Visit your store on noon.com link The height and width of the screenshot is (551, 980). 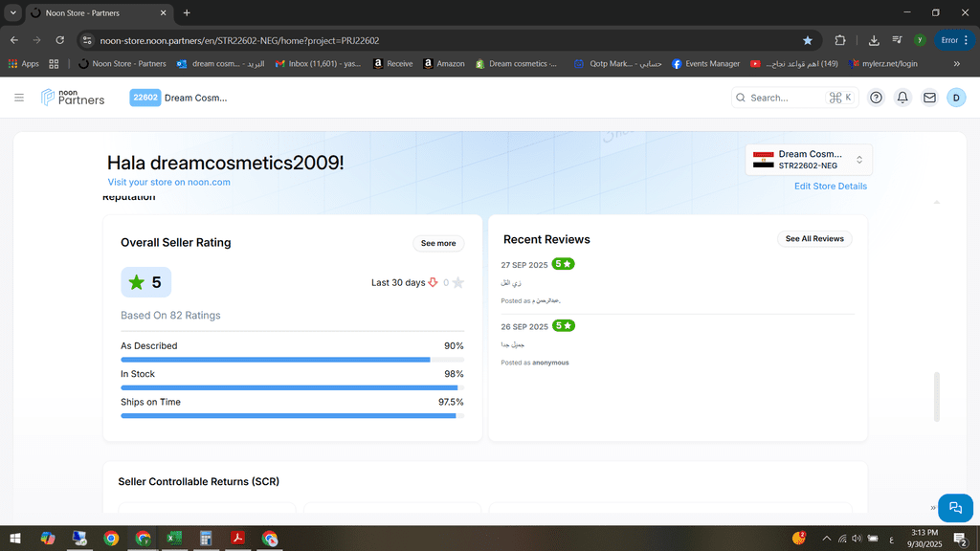pos(168,183)
